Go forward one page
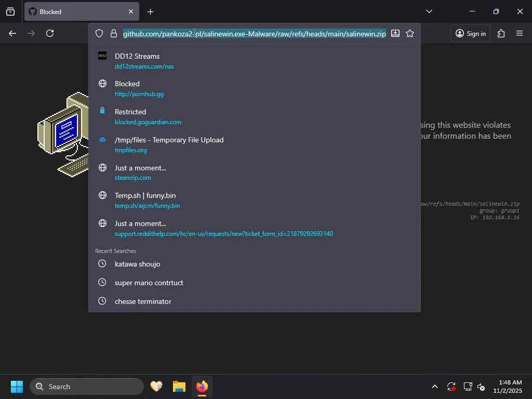The width and height of the screenshot is (532, 399). pos(31,33)
